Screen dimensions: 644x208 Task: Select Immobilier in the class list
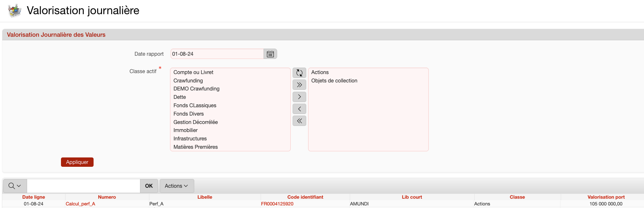click(x=186, y=130)
